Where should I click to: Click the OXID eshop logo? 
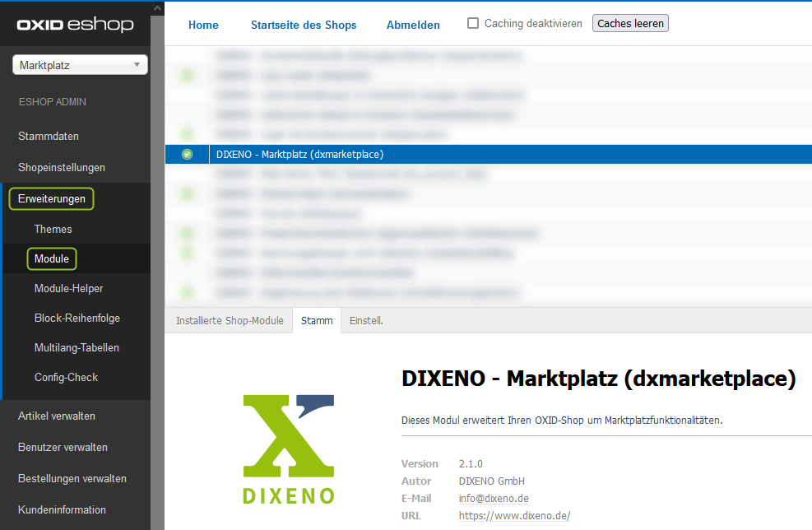tap(75, 25)
